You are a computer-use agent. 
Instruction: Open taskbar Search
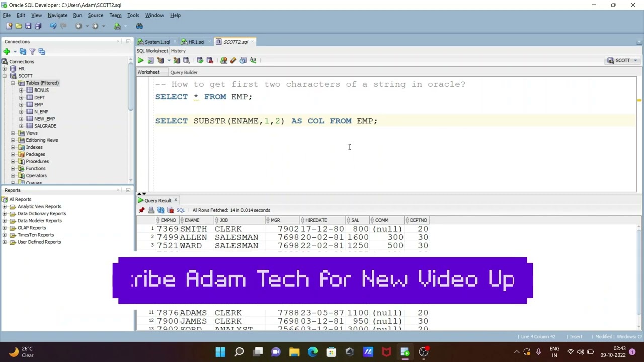239,352
